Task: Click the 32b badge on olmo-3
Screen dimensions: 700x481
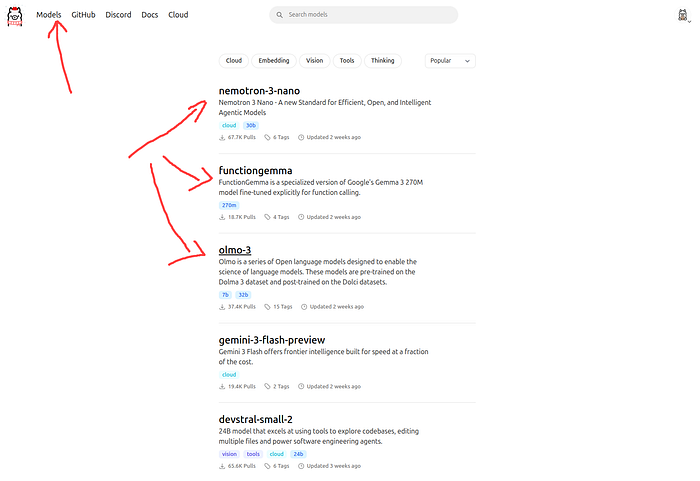Action: coord(243,295)
